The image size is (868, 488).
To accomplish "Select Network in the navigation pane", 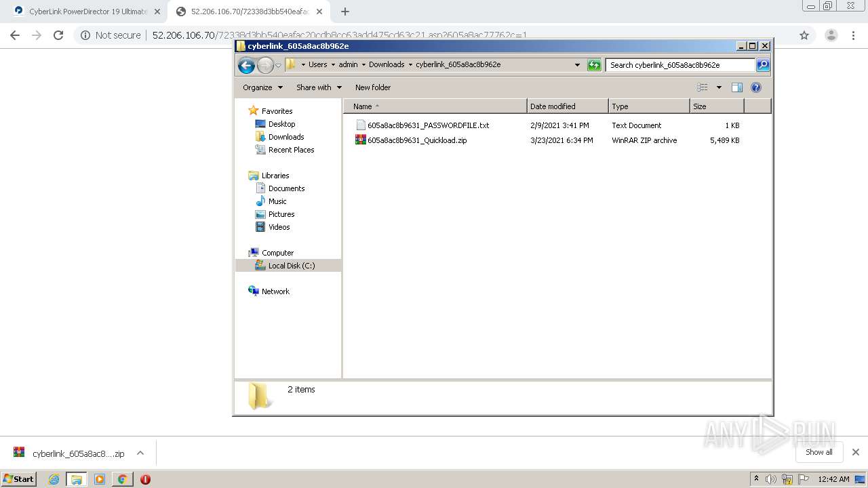I will (275, 291).
